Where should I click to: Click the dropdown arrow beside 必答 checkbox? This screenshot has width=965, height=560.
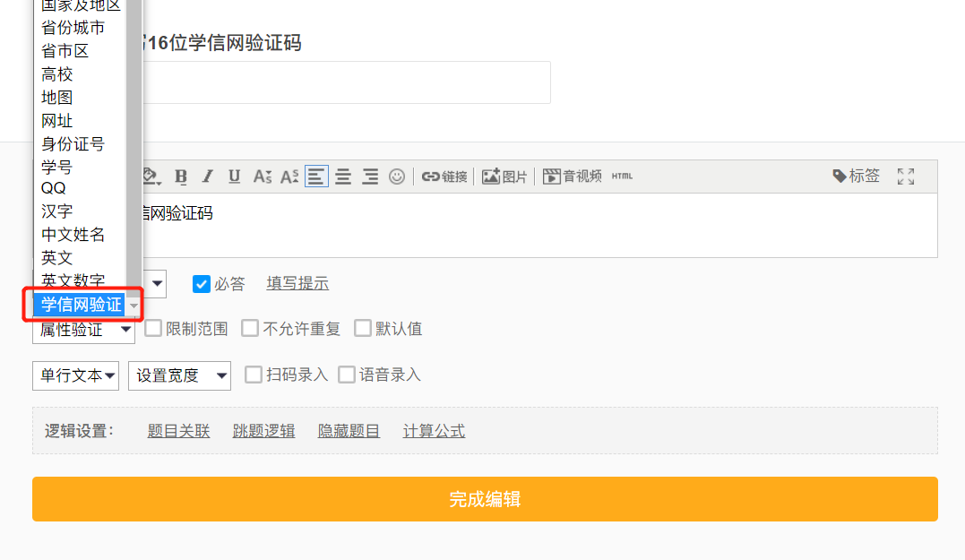coord(157,284)
